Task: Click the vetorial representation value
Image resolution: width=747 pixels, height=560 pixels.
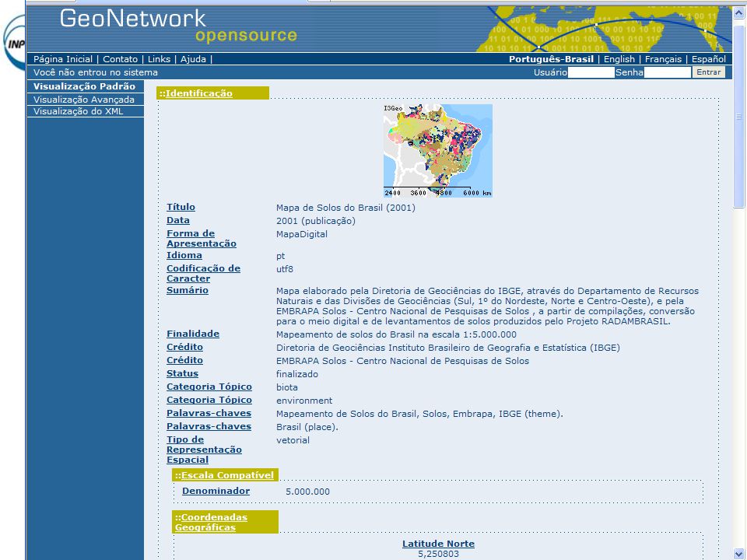Action: point(293,440)
